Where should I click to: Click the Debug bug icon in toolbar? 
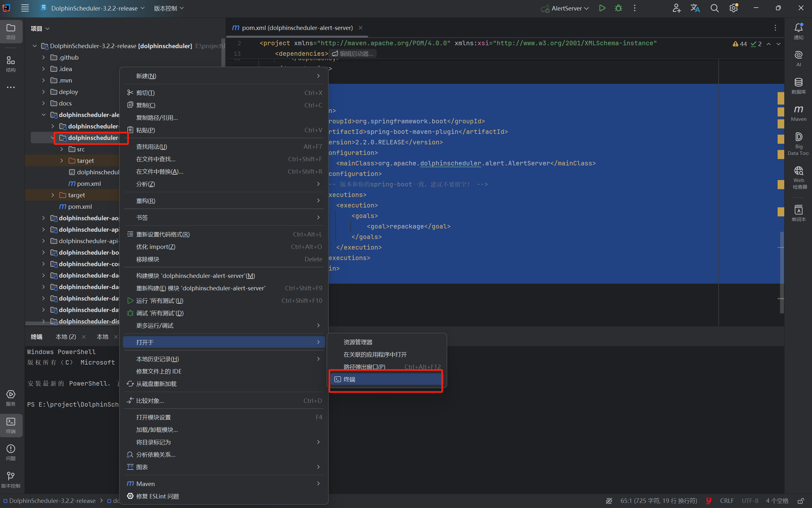tap(618, 8)
